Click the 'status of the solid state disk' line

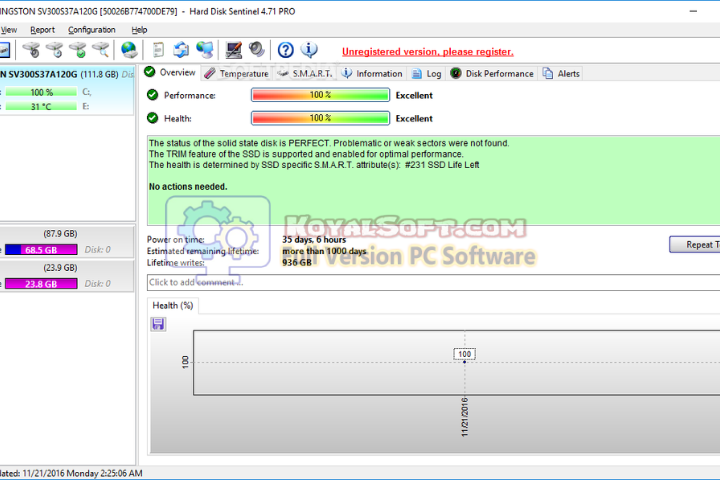(329, 143)
